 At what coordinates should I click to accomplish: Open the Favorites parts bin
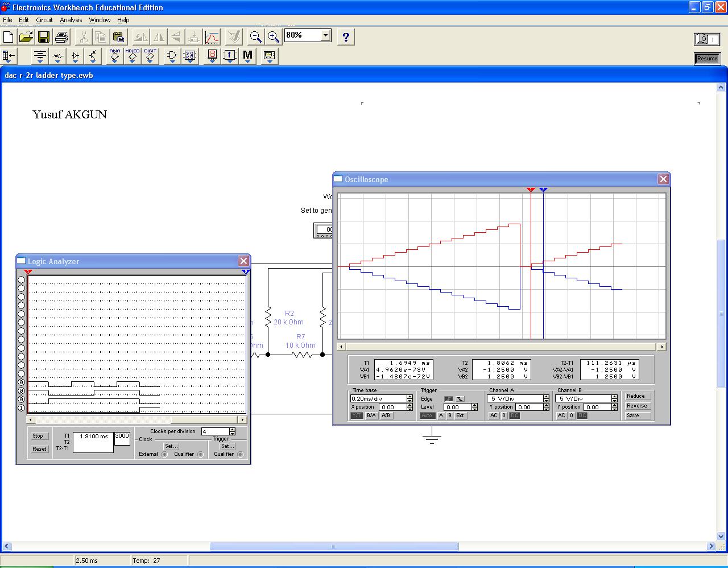pyautogui.click(x=9, y=56)
